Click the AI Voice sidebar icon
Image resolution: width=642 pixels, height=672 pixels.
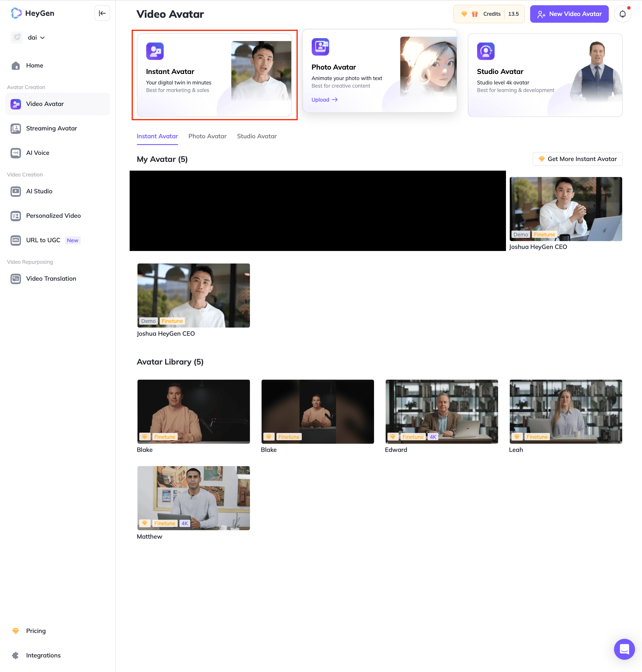coord(16,153)
